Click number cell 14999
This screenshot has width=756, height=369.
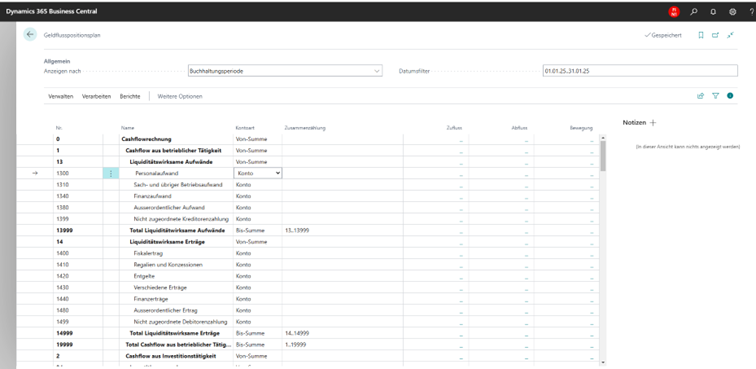point(78,333)
